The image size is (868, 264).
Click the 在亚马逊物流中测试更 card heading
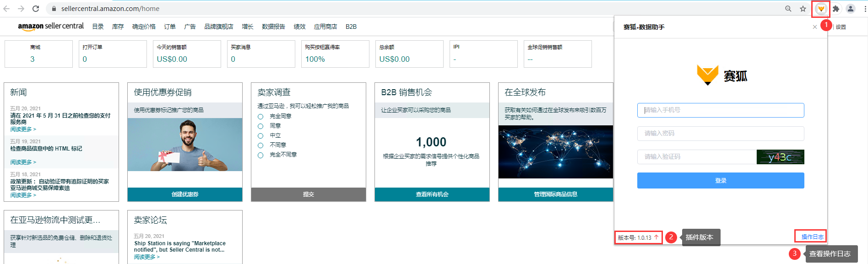point(55,220)
